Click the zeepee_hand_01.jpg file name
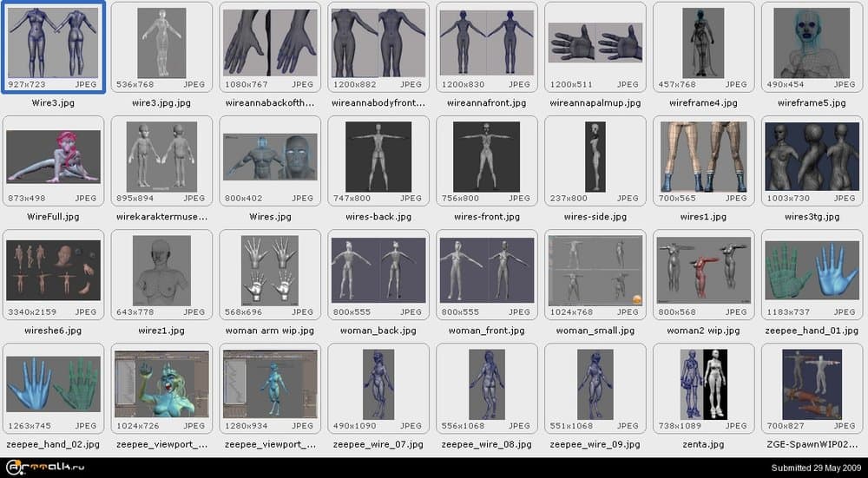The width and height of the screenshot is (868, 478). tap(812, 331)
